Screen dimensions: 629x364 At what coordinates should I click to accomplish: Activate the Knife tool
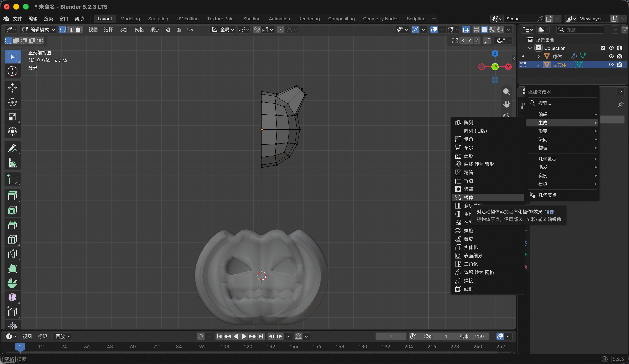coord(12,254)
